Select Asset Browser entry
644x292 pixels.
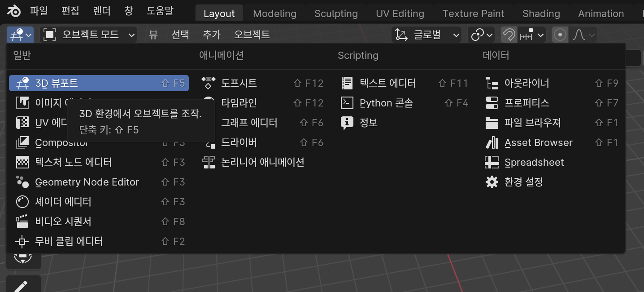(552, 142)
